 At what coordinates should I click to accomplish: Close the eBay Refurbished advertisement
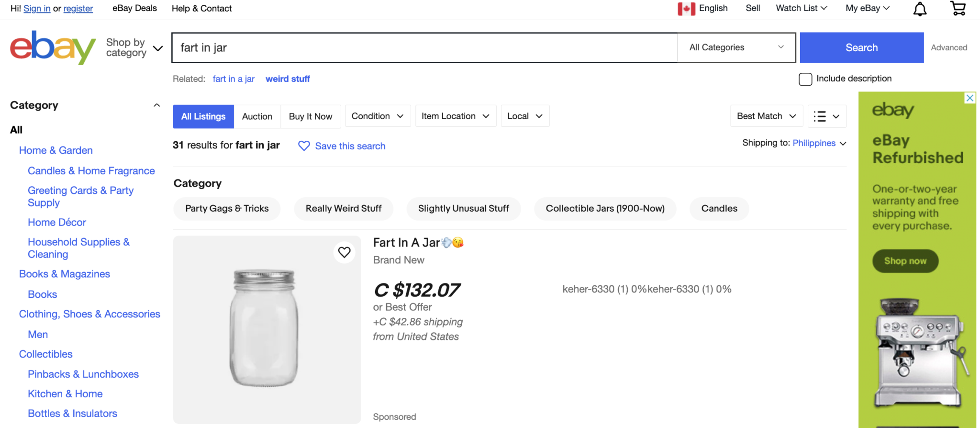coord(969,98)
